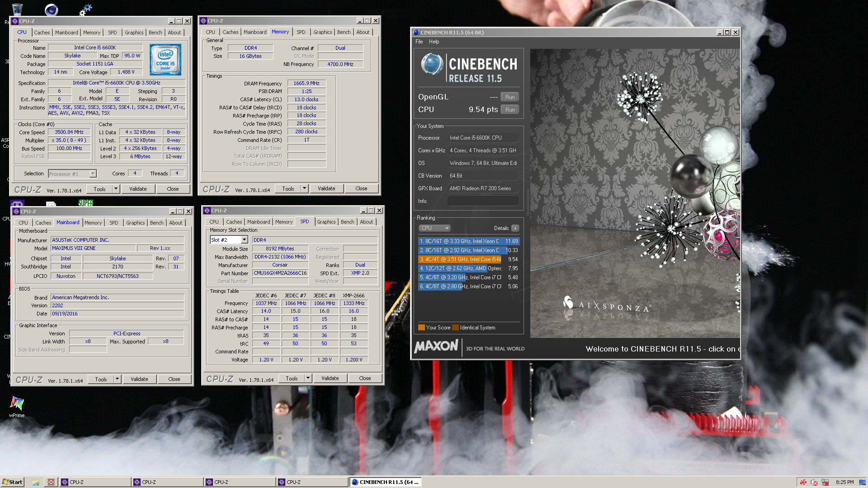Click Validate in the SPD window
Screen dimensions: 868x488
click(330, 379)
